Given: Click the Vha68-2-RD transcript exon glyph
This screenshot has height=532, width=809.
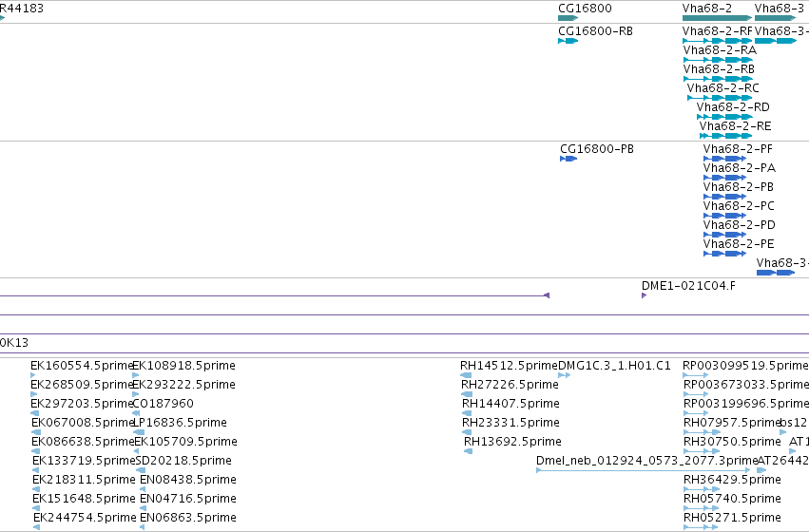Looking at the screenshot, I should pyautogui.click(x=725, y=117).
